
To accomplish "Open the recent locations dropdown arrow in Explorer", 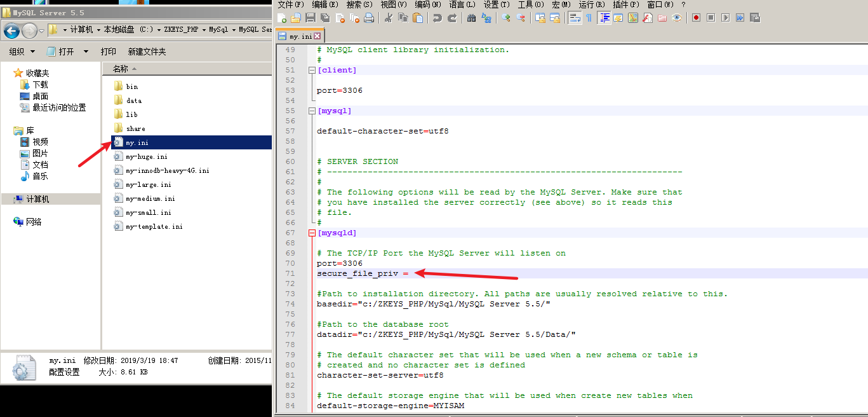I will coord(41,31).
